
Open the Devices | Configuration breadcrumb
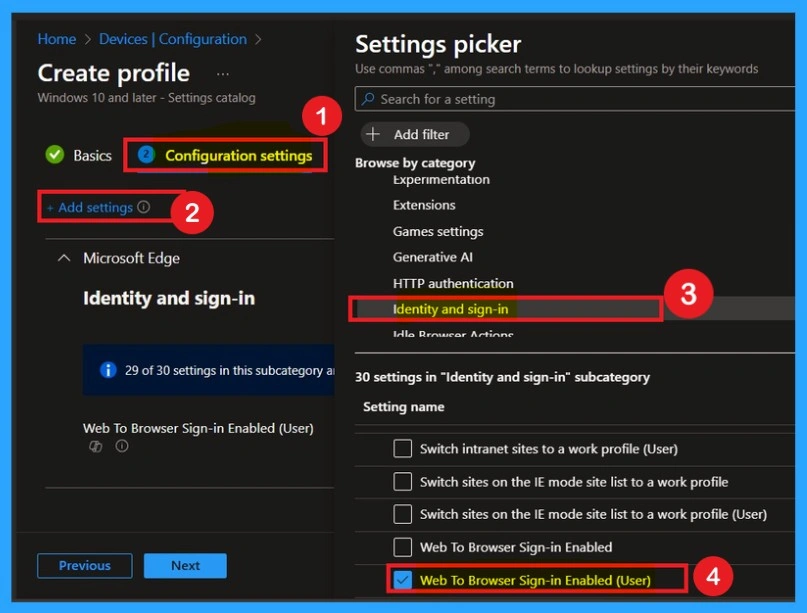[172, 39]
